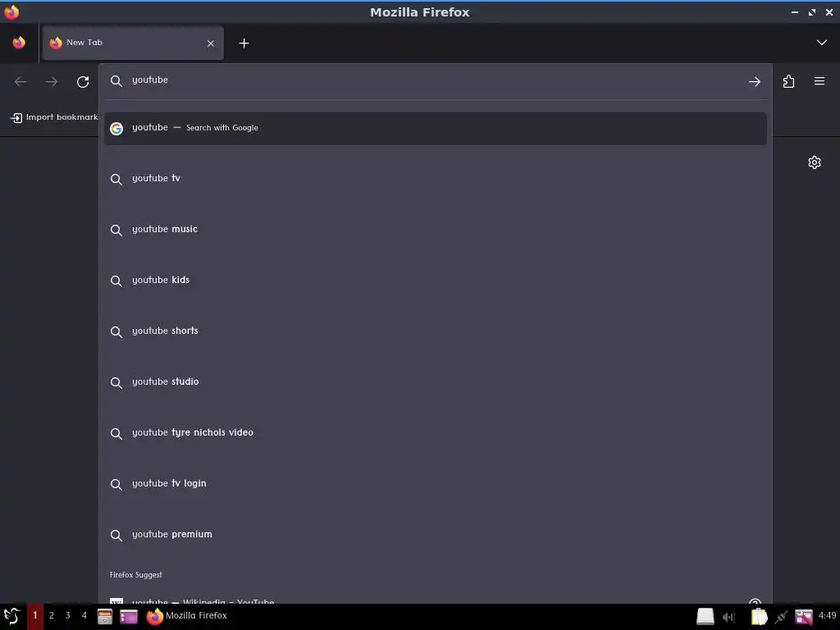
Task: Select youtube — Search with Google suggestion
Action: (435, 128)
